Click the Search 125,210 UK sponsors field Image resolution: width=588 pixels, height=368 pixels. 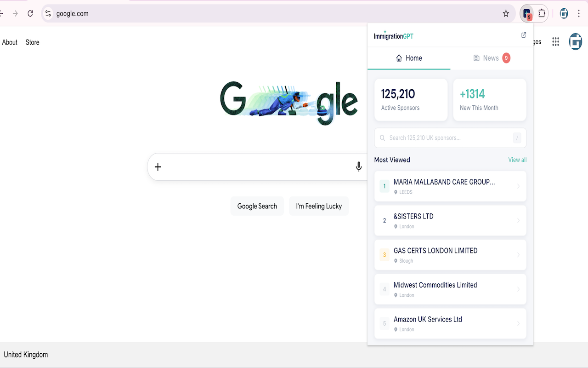pos(450,138)
